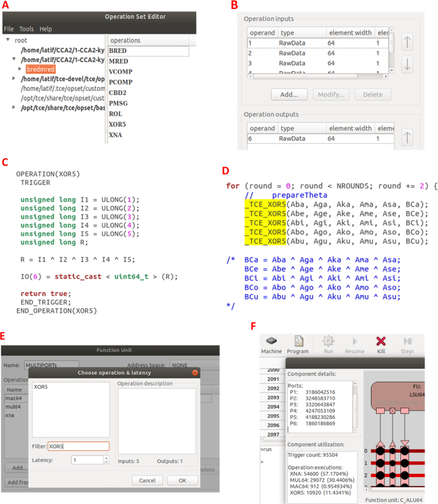Open the File menu
Image resolution: width=438 pixels, height=504 pixels.
[x=9, y=29]
